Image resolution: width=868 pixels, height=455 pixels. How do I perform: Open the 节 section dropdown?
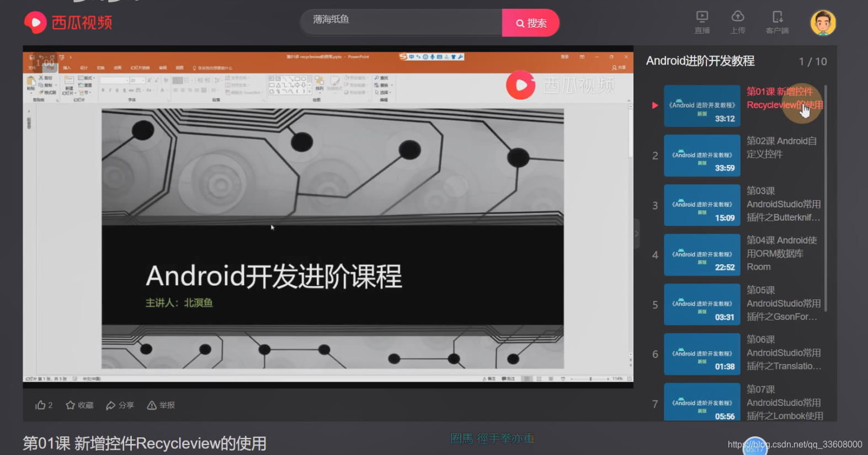85,92
